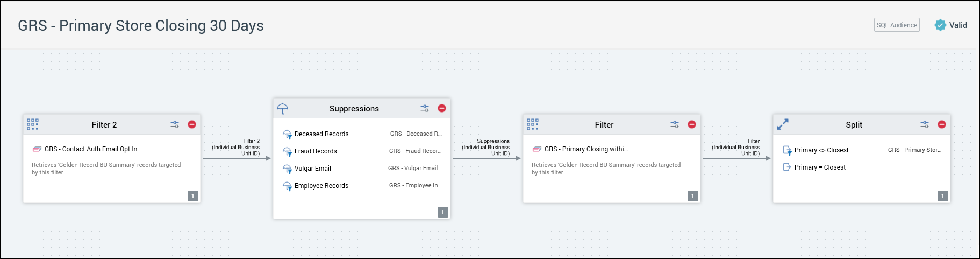Viewport: 980px width, 259px height.
Task: Open the Suppressions block settings sliders
Action: point(425,108)
